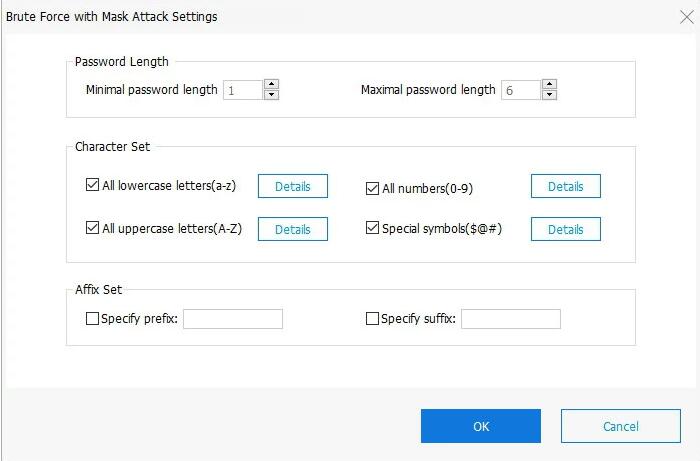Click the Character Set group label
Viewport: 700px width, 461px height.
(x=112, y=146)
